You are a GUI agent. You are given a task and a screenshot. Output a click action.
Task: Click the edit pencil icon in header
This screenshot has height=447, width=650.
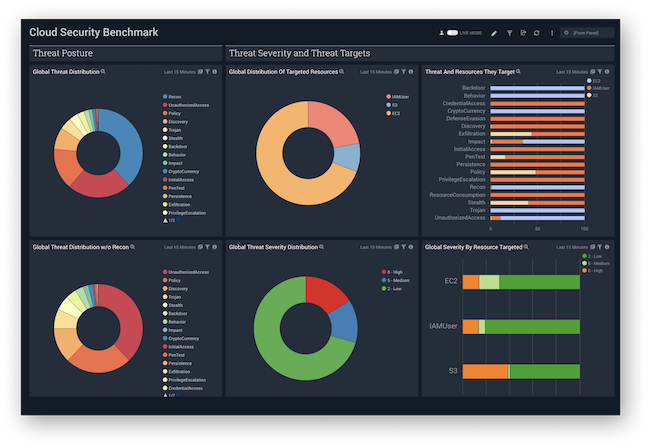coord(495,33)
